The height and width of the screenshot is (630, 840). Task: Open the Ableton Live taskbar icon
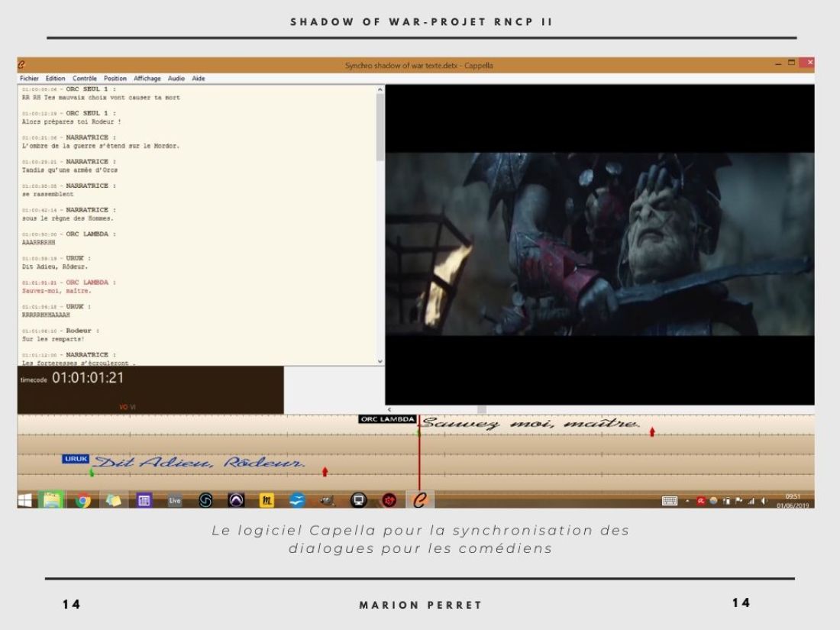point(174,501)
